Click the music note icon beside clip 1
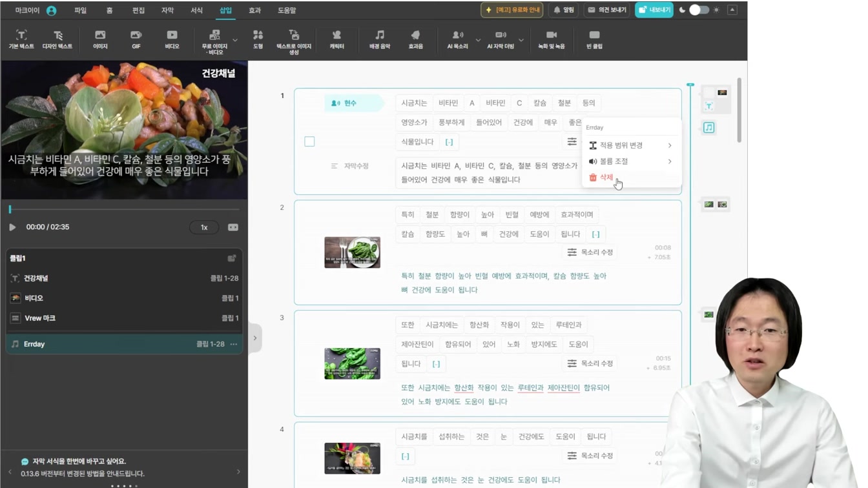The width and height of the screenshot is (868, 488). pos(708,128)
